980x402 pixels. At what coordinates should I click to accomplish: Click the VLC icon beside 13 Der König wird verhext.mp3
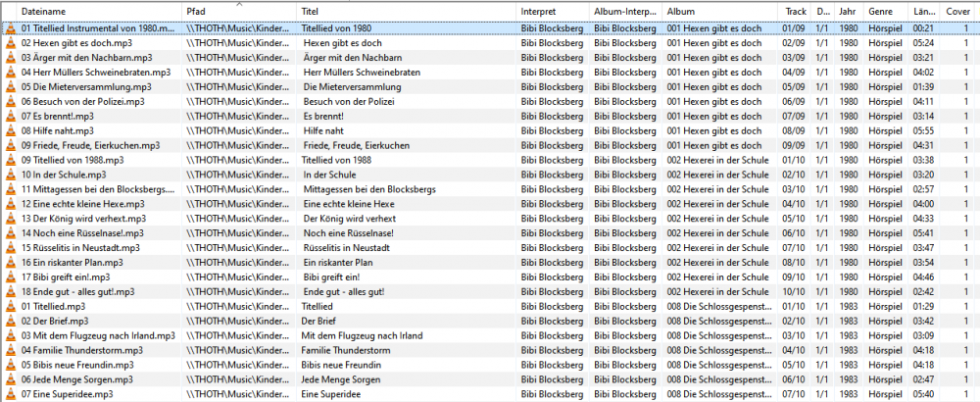coord(11,219)
